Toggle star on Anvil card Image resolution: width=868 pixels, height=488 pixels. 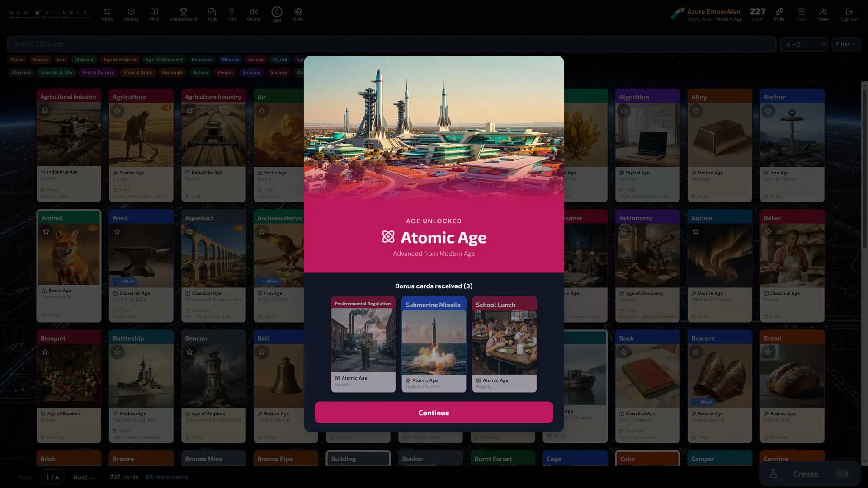click(117, 231)
